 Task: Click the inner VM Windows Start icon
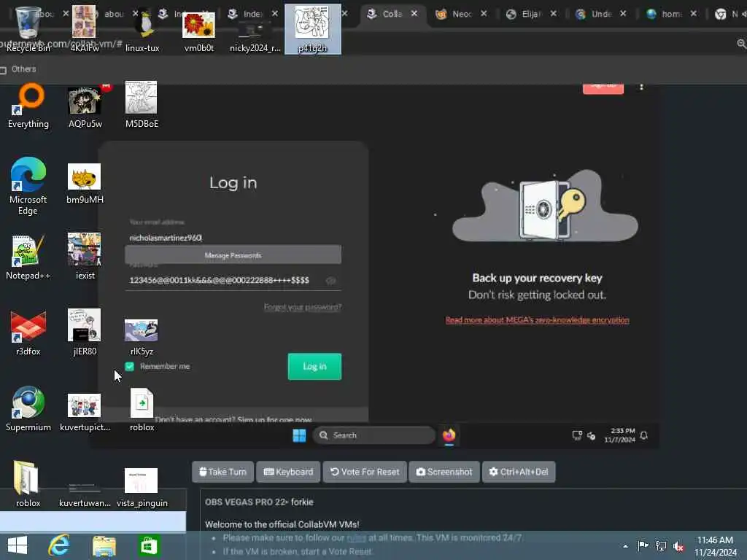pos(299,435)
